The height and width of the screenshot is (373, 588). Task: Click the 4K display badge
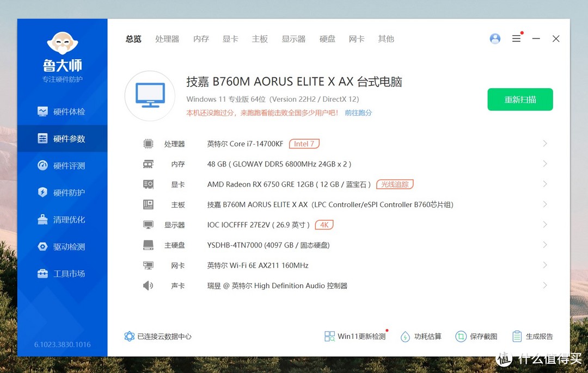tap(324, 225)
